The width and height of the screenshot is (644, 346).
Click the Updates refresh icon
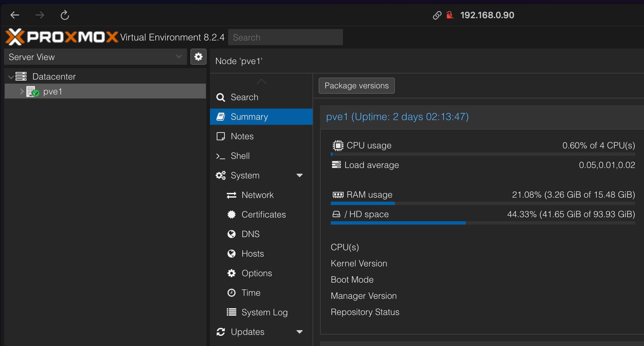221,332
